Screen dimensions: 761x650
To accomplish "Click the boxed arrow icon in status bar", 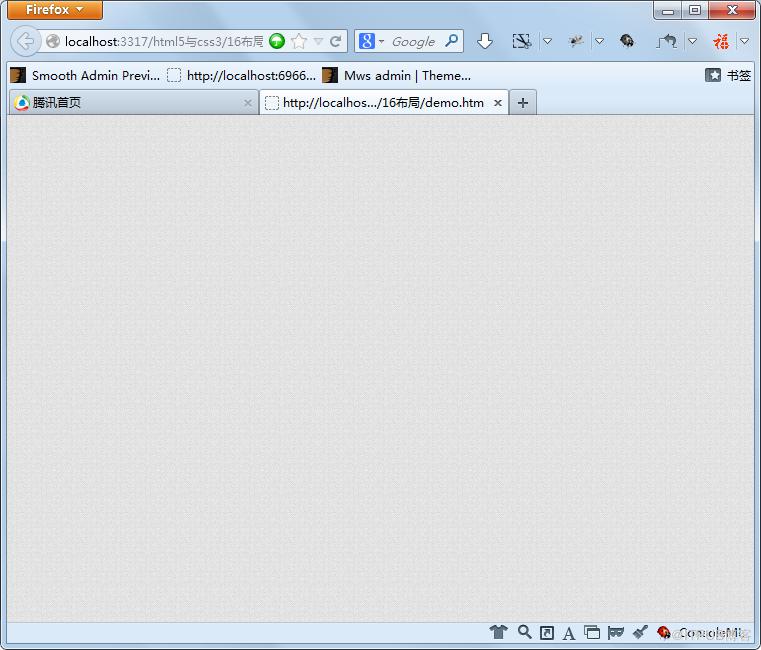I will click(x=547, y=633).
